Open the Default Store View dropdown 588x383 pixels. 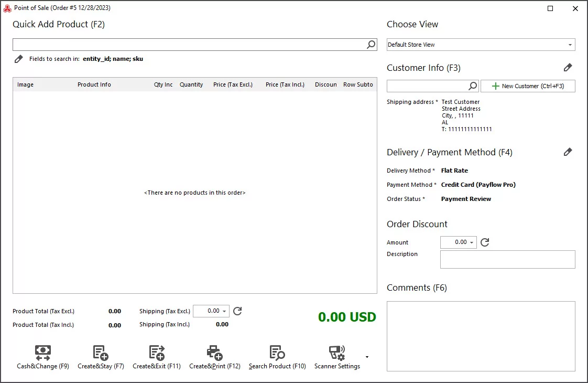tap(570, 45)
